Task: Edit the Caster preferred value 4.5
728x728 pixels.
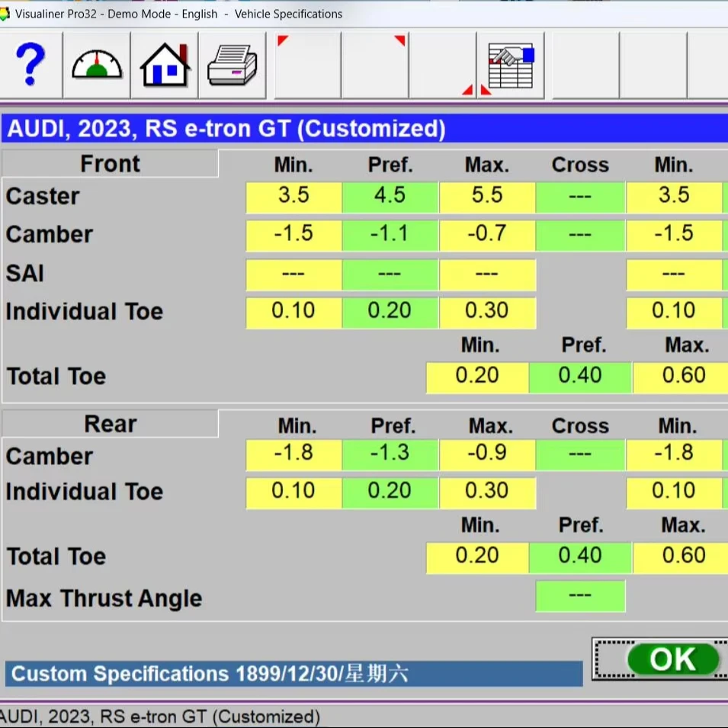Action: [x=390, y=196]
